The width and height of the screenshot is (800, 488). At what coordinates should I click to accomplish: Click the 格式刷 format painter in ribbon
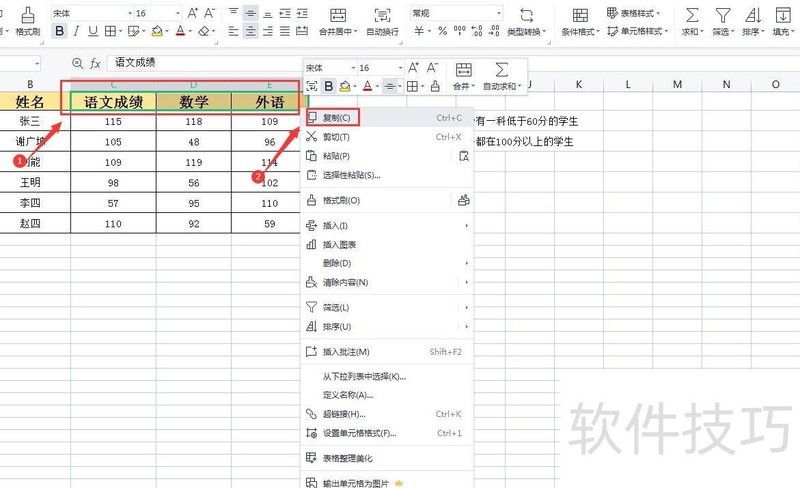pos(28,21)
